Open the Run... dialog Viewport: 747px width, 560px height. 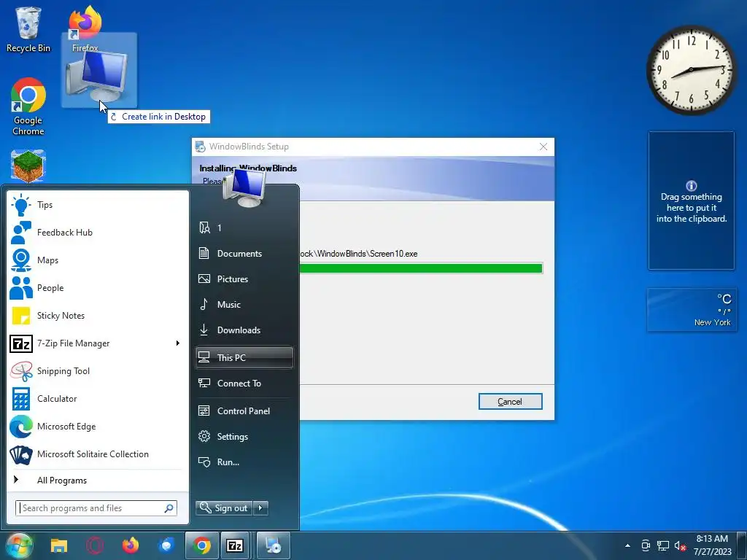point(244,462)
